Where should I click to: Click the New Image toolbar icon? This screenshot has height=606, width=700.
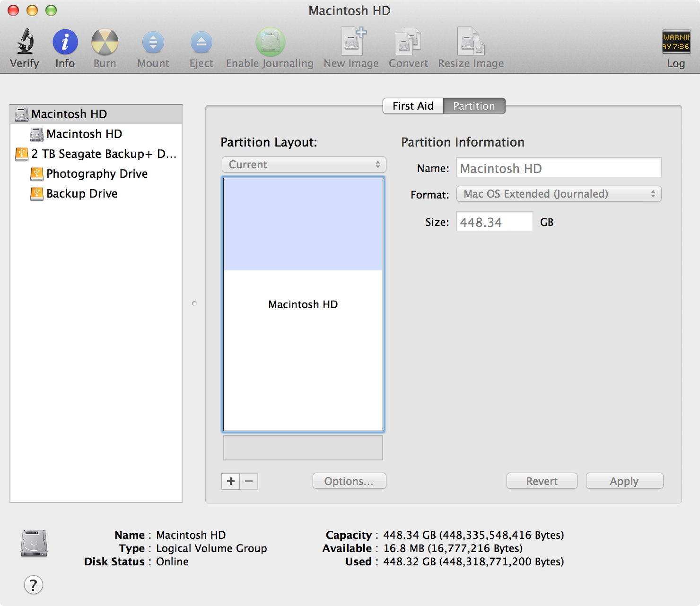pos(354,42)
